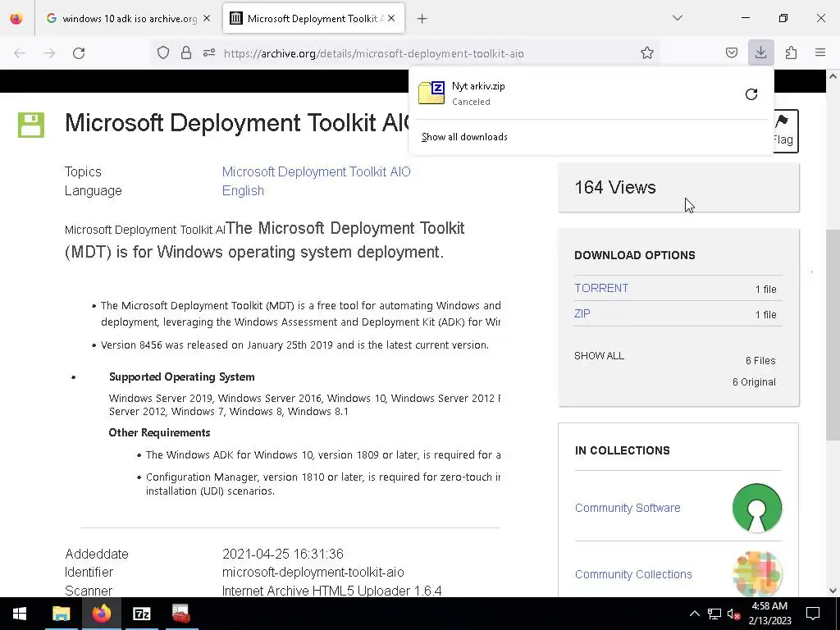Click the 164 Views statistic

click(615, 188)
